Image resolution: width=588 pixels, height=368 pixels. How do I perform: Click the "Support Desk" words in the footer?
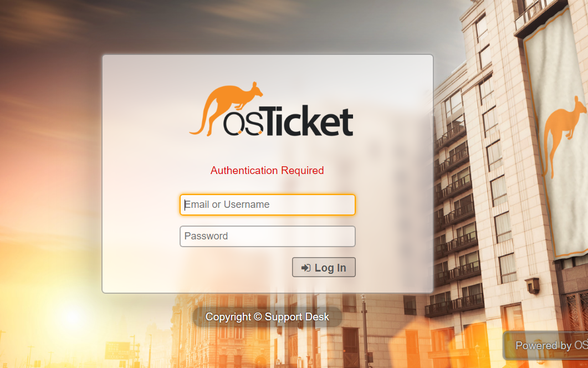(x=297, y=317)
